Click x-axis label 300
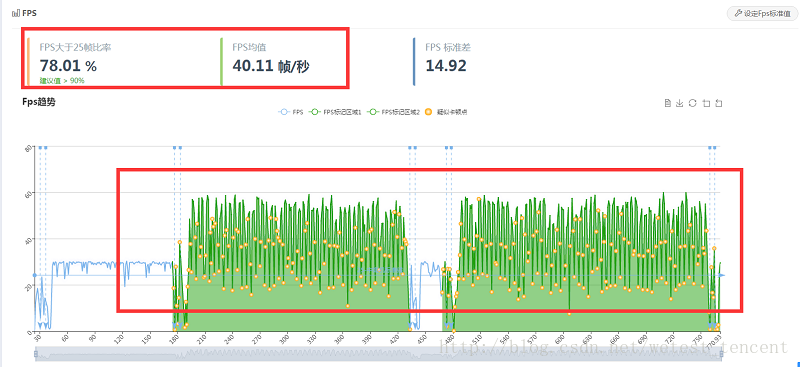The height and width of the screenshot is (367, 800). click(x=283, y=340)
